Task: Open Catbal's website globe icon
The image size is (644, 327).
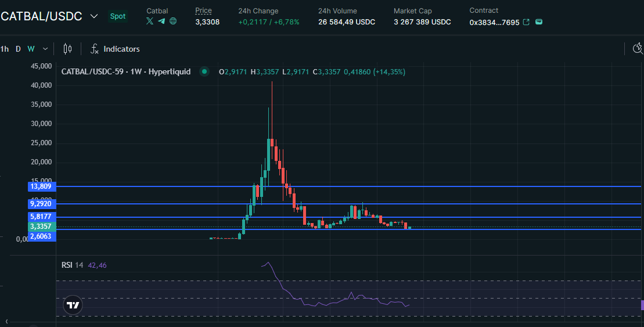Action: [173, 21]
